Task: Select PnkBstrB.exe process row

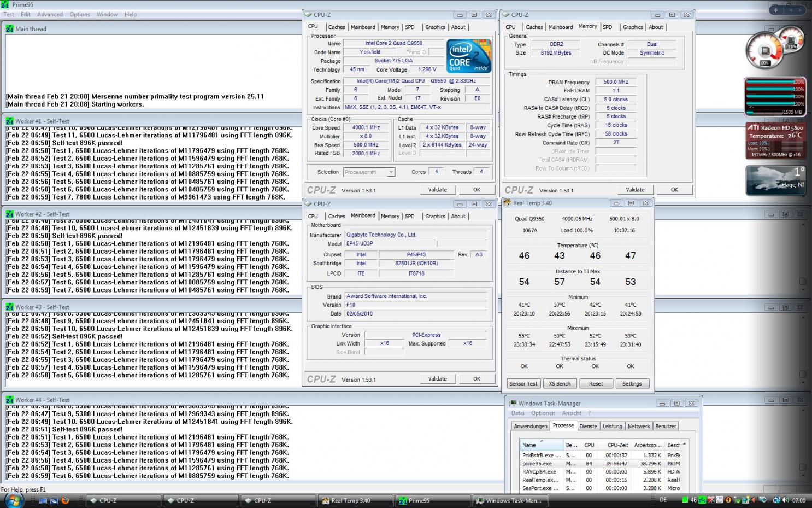Action: [600, 455]
